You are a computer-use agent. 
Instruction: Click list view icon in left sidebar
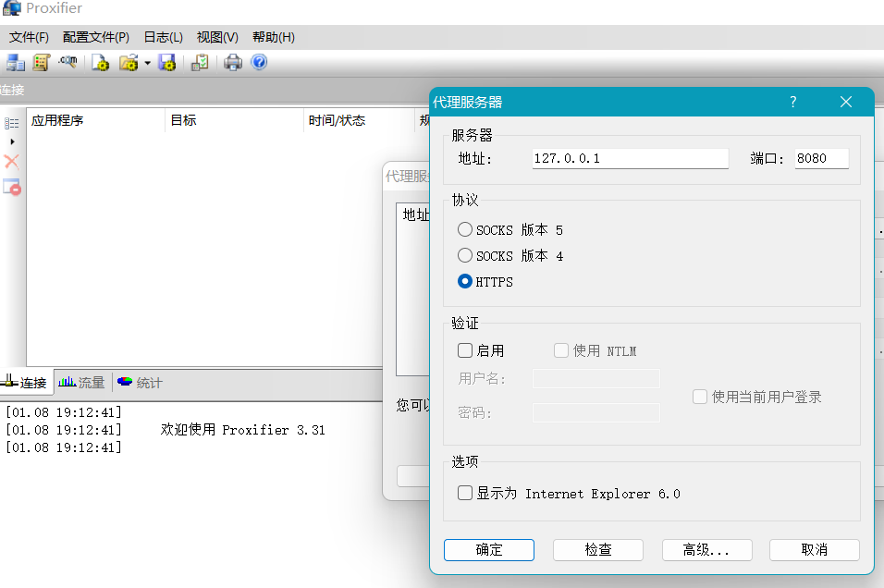[x=12, y=123]
